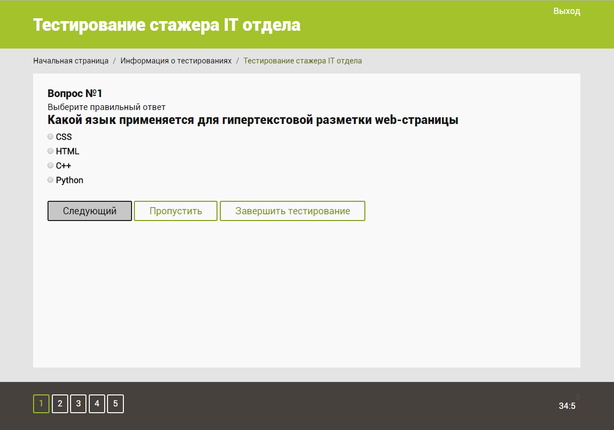Jump to question 2 in pager
The width and height of the screenshot is (614, 430).
60,404
